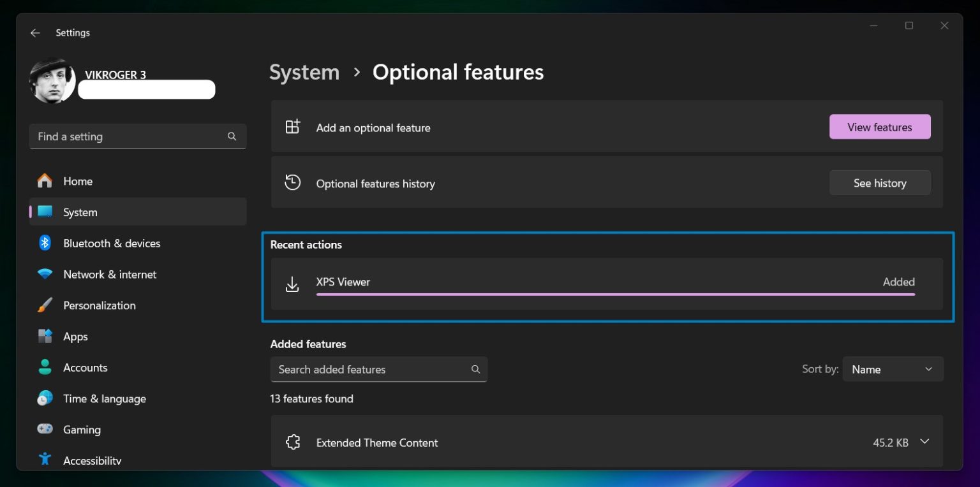Select the Bluetooth & devices icon

45,243
